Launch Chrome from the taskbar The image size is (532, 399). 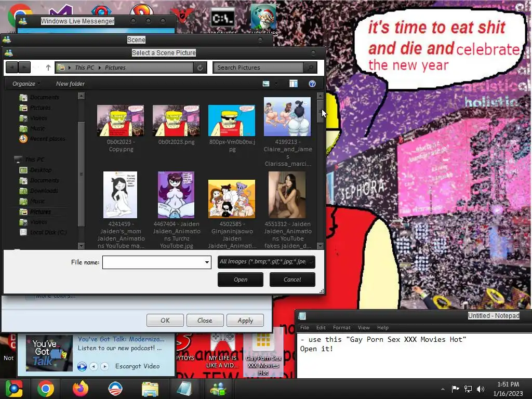pyautogui.click(x=46, y=389)
